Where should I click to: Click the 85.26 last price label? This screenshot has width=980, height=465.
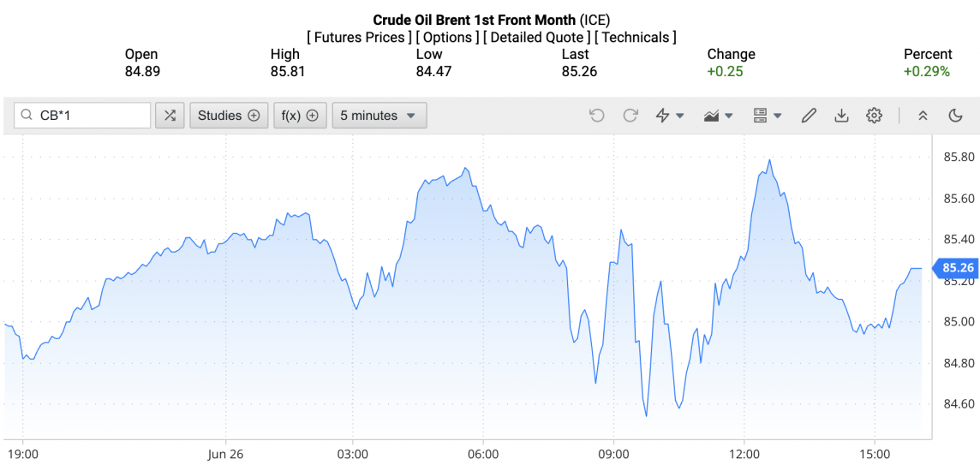pos(958,268)
